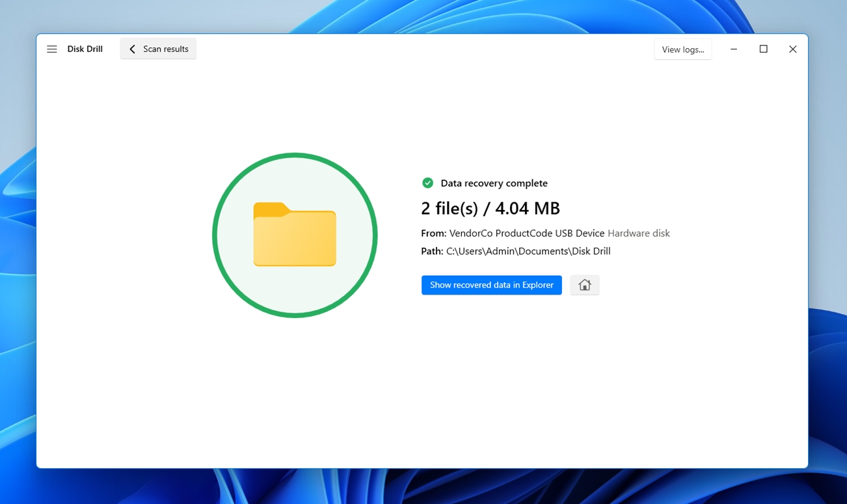Maximize the Disk Drill window
Image resolution: width=847 pixels, height=504 pixels.
pos(763,49)
